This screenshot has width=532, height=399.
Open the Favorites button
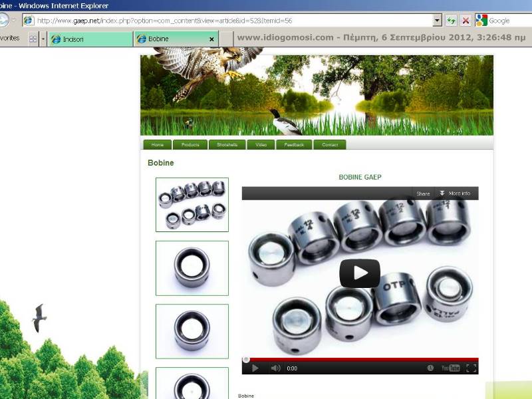point(10,38)
